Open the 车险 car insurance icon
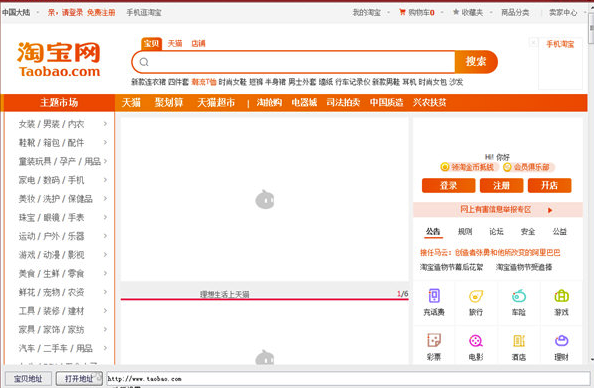The height and width of the screenshot is (388, 594). tap(519, 296)
